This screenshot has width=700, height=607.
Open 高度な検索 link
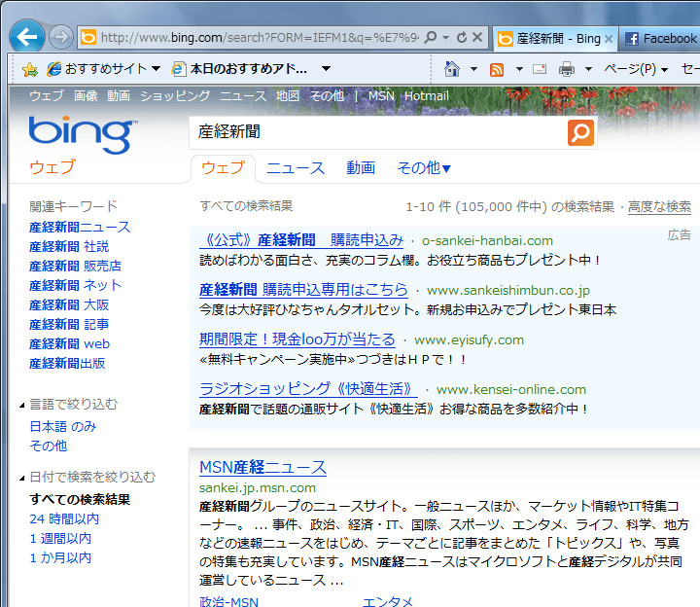[x=659, y=206]
